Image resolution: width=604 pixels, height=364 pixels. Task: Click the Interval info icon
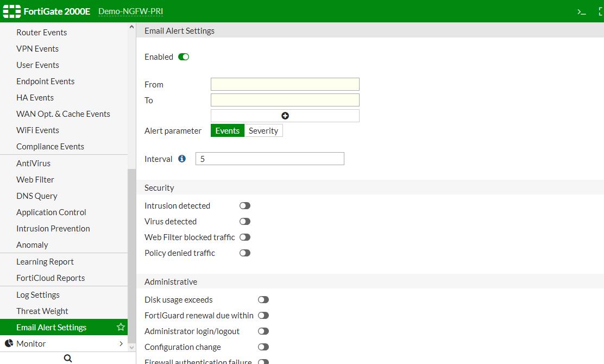182,159
